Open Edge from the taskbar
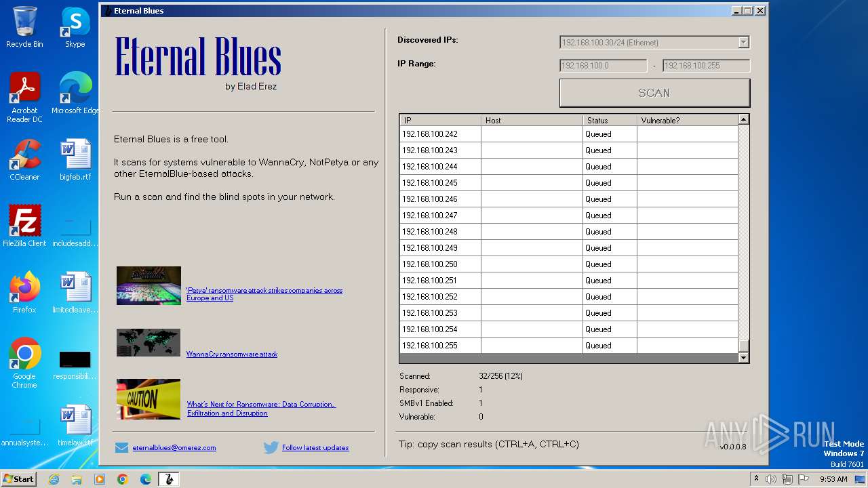868x488 pixels. (146, 479)
